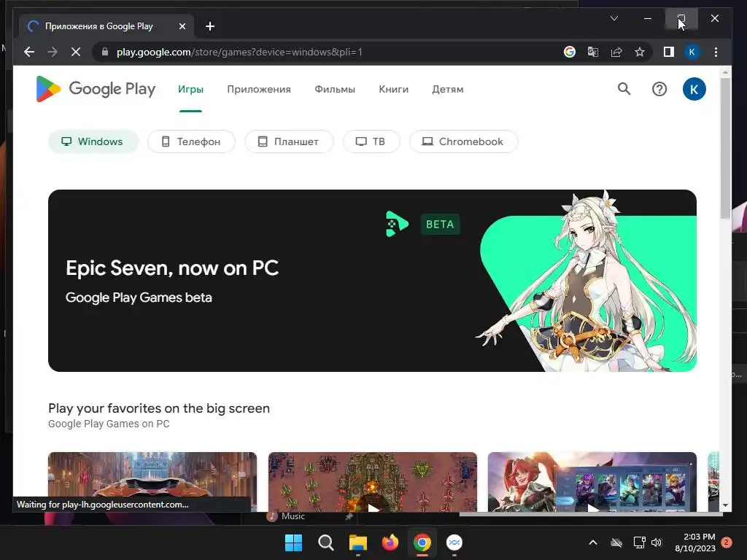Expand the tab search chevron

pyautogui.click(x=614, y=18)
